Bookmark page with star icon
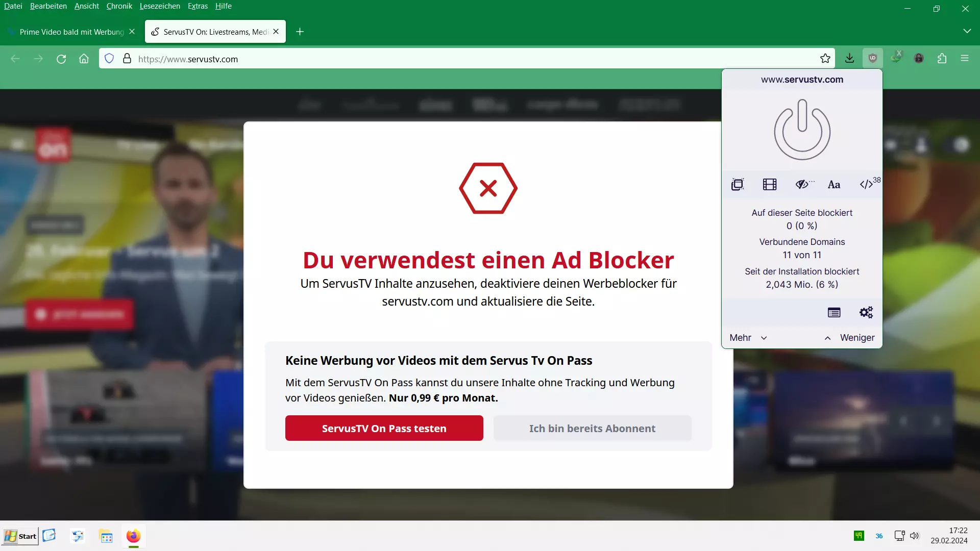Screen dimensions: 980x551 [825, 58]
